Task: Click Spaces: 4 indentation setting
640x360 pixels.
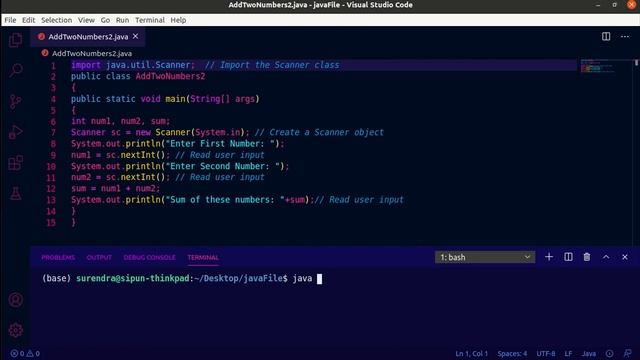Action: [x=512, y=353]
